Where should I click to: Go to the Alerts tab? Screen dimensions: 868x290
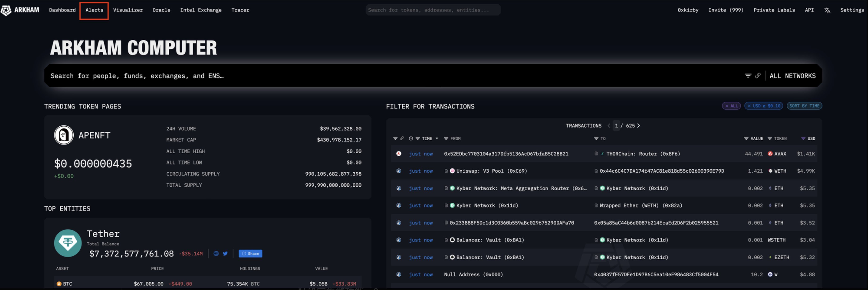click(94, 10)
